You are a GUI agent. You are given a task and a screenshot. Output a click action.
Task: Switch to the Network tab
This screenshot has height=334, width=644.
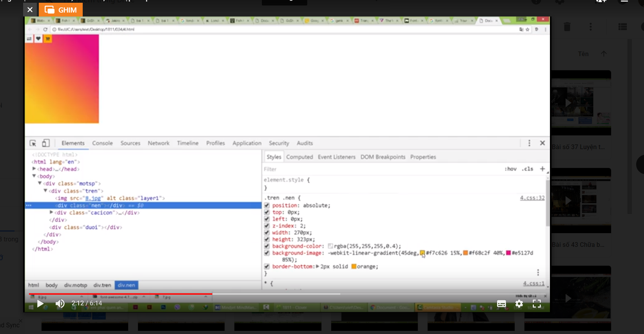tap(159, 143)
